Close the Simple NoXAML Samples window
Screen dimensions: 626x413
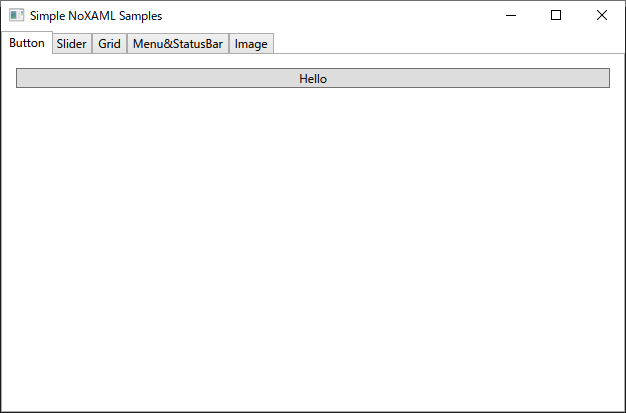(x=602, y=16)
